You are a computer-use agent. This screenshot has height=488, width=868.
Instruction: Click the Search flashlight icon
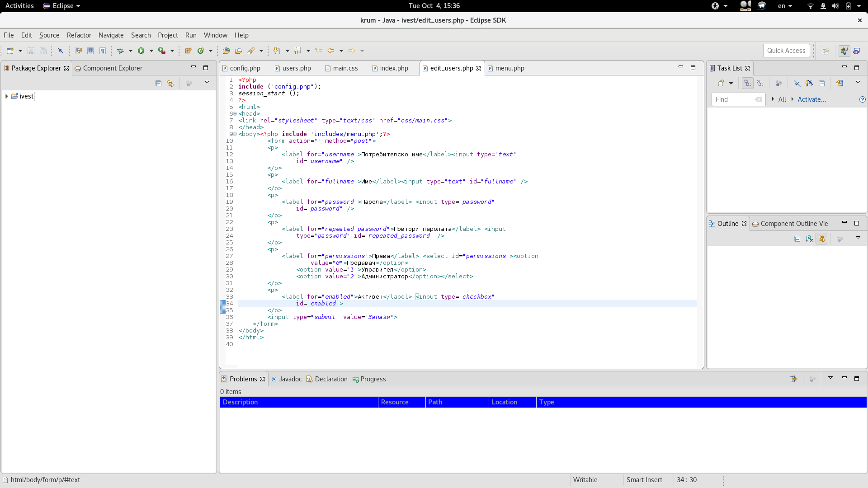[251, 51]
